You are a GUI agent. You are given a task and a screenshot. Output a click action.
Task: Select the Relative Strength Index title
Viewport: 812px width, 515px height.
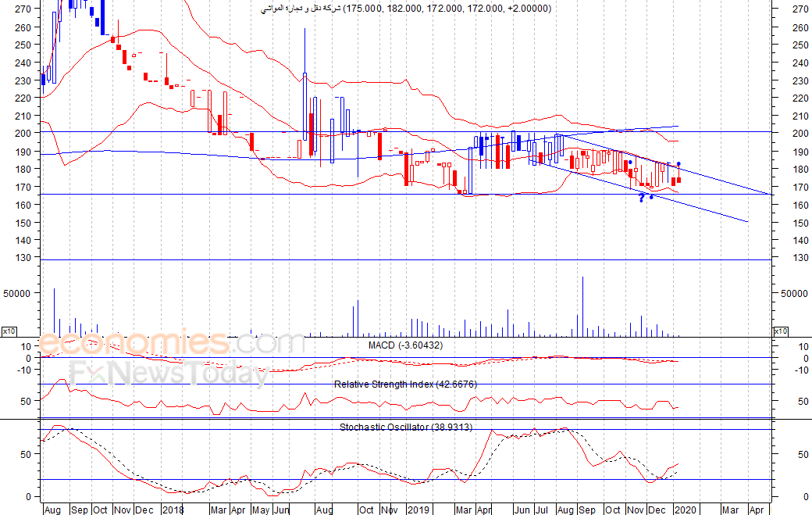coord(405,384)
